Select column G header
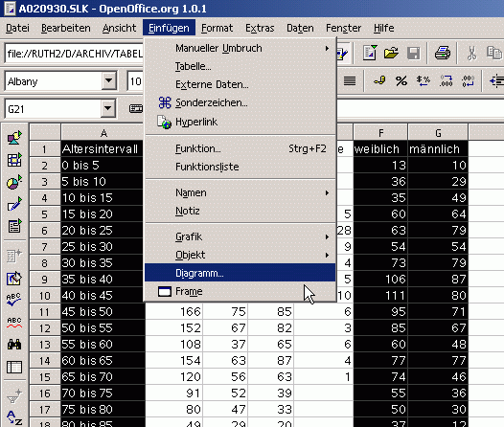Image resolution: width=504 pixels, height=427 pixels. (x=438, y=132)
